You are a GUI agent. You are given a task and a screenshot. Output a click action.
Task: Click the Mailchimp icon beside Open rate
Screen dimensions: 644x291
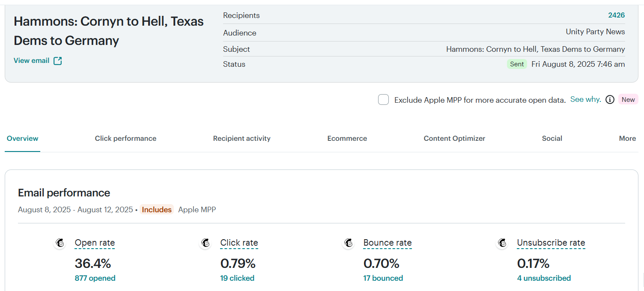tap(60, 243)
